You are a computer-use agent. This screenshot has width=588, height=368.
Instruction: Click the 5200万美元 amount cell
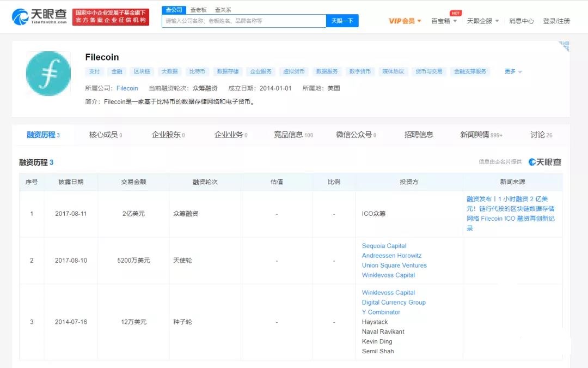tap(133, 261)
